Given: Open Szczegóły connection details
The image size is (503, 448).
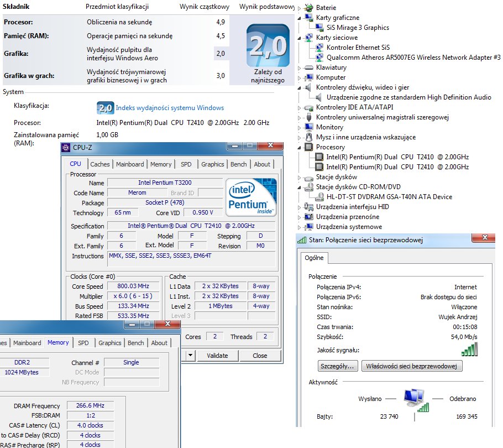Looking at the screenshot, I should [x=337, y=366].
